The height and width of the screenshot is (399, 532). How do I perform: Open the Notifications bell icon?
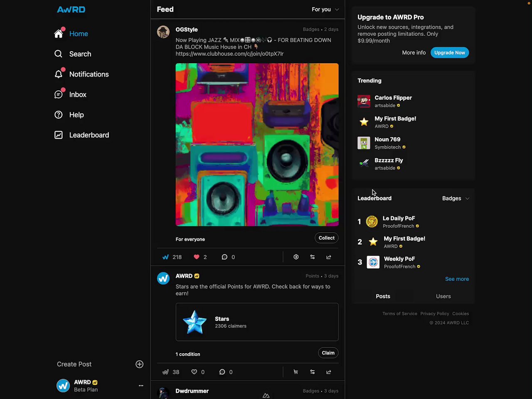tap(59, 74)
